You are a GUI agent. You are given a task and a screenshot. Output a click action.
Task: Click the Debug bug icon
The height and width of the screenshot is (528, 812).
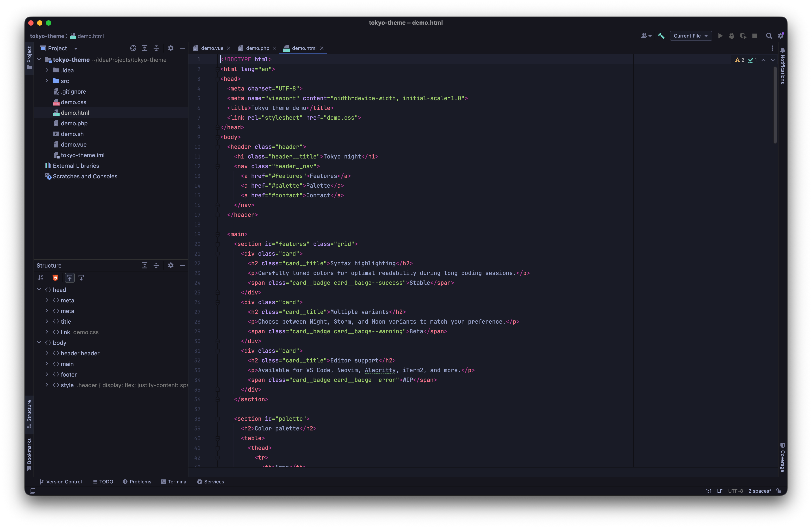pyautogui.click(x=731, y=36)
